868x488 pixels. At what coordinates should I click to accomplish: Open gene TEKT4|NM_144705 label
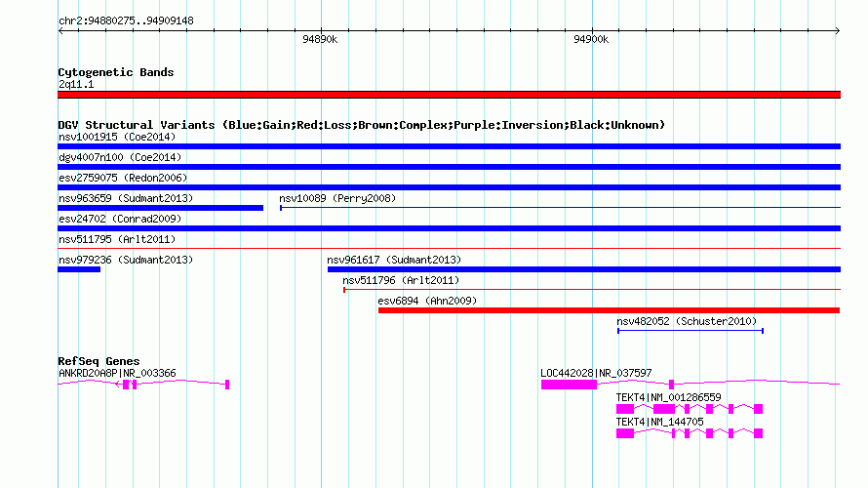[660, 422]
